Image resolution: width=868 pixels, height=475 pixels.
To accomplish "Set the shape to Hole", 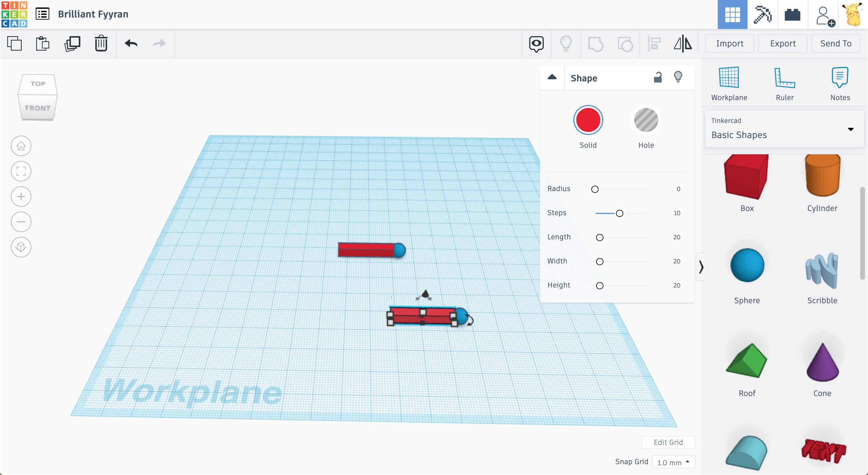I will click(646, 120).
